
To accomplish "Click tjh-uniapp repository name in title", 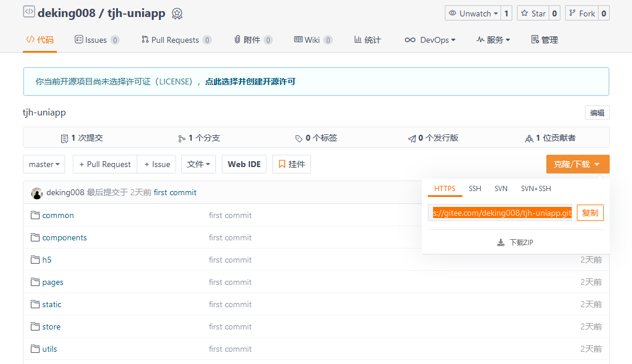I will click(136, 13).
